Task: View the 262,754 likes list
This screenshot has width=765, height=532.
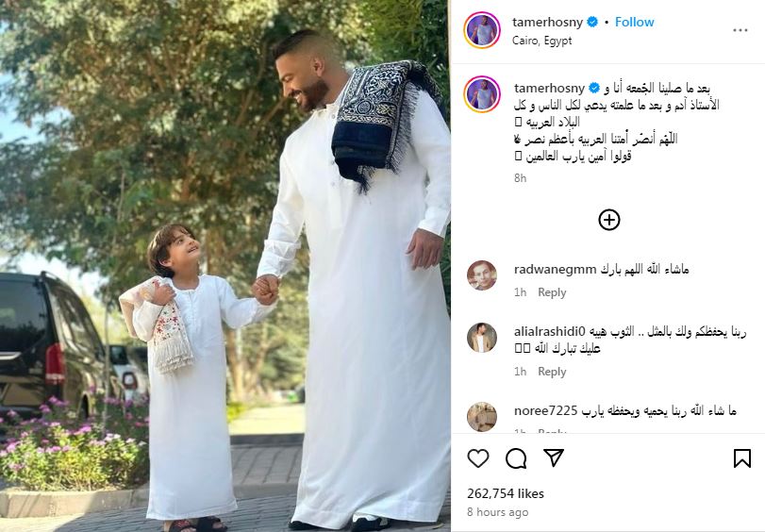Action: click(x=505, y=493)
